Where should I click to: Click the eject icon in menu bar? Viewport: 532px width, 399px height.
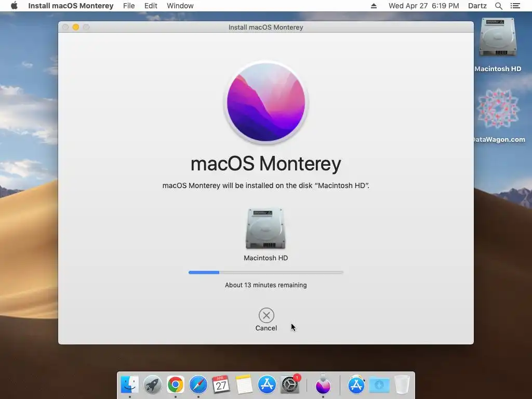pyautogui.click(x=374, y=6)
